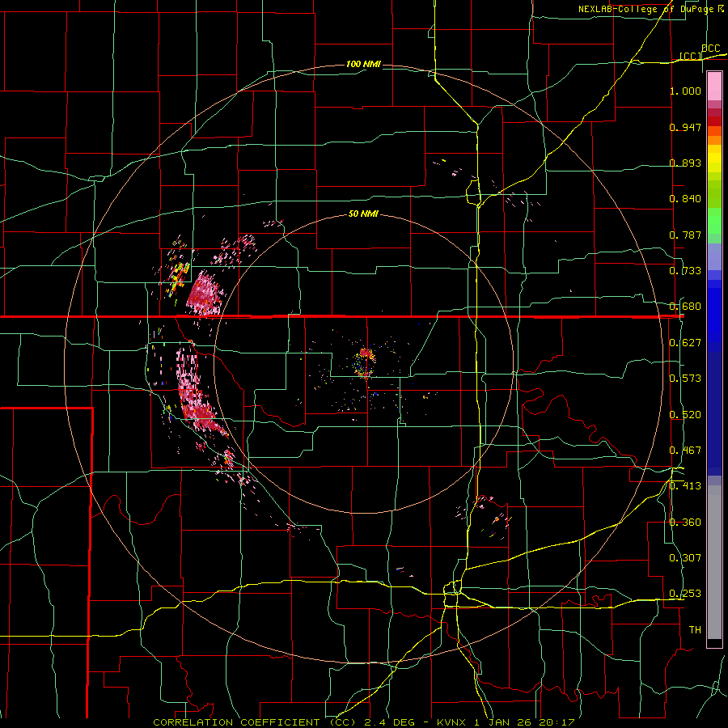Click the CORRELATION COEFFICIENT caption text

(236, 722)
